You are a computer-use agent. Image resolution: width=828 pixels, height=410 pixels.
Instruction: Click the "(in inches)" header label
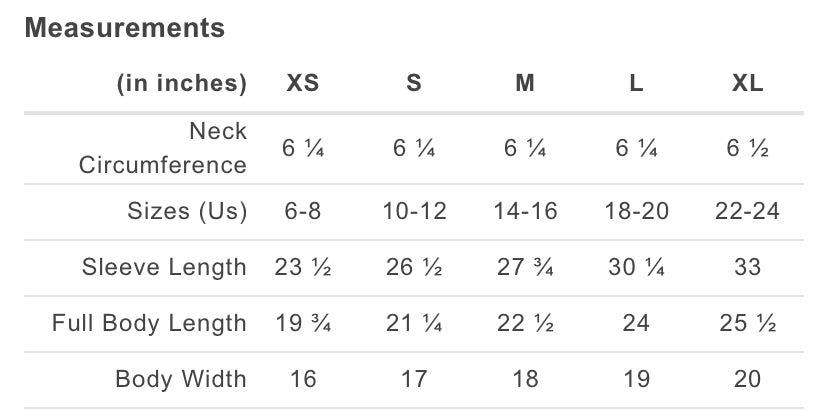point(181,84)
